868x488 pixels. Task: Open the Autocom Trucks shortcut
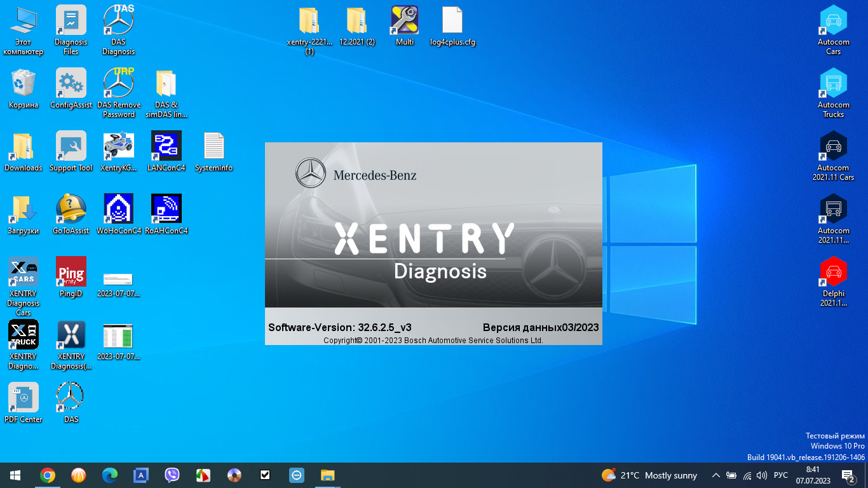833,92
